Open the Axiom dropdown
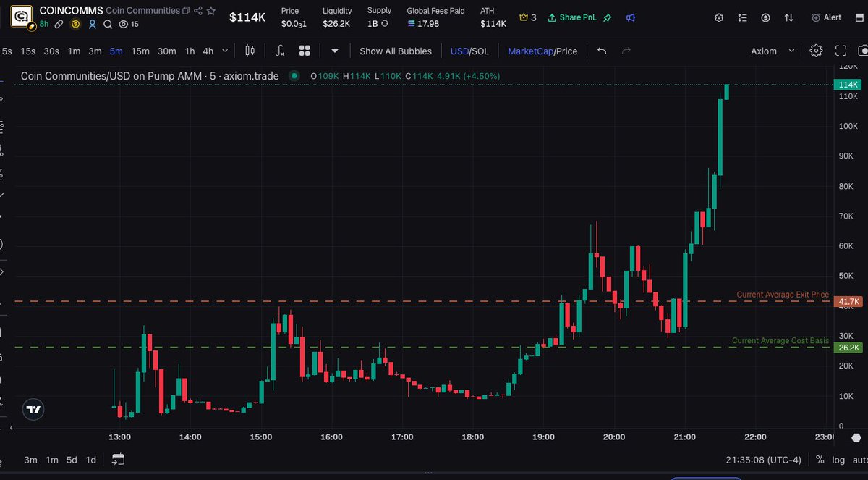 tap(773, 51)
